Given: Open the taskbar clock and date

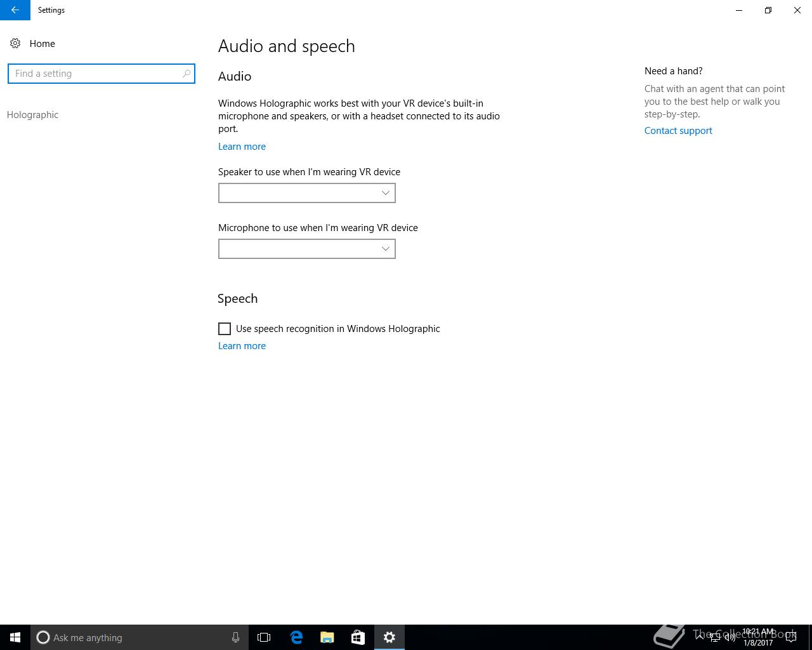Looking at the screenshot, I should (x=758, y=637).
